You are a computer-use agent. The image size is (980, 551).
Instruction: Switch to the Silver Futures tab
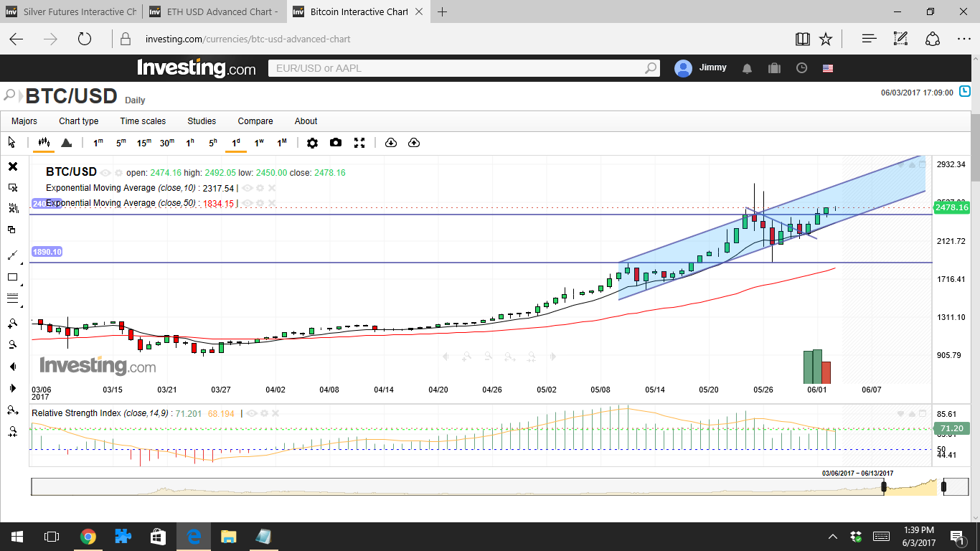(72, 11)
